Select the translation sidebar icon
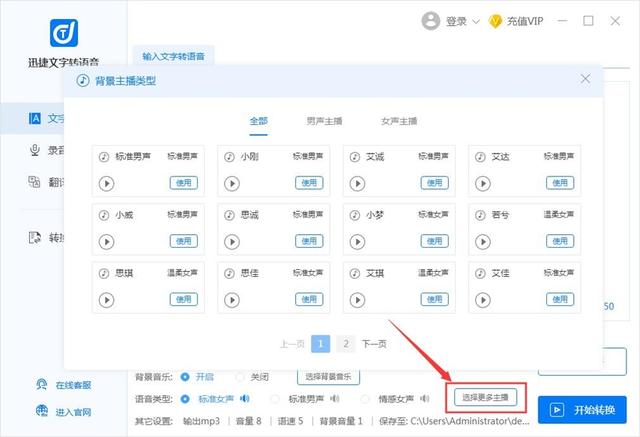640x437 pixels. pyautogui.click(x=34, y=182)
